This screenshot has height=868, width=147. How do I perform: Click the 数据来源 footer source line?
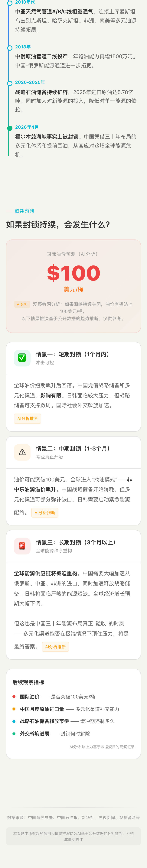(x=73, y=818)
